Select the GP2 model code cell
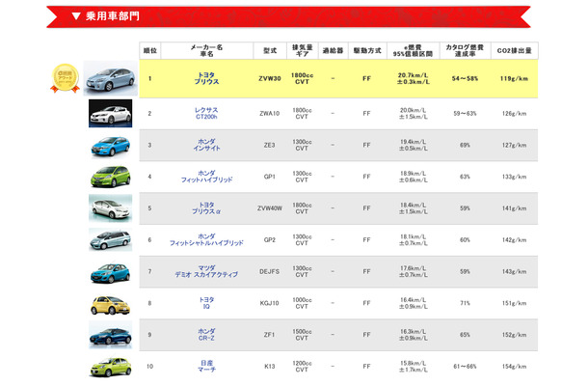 pyautogui.click(x=270, y=240)
